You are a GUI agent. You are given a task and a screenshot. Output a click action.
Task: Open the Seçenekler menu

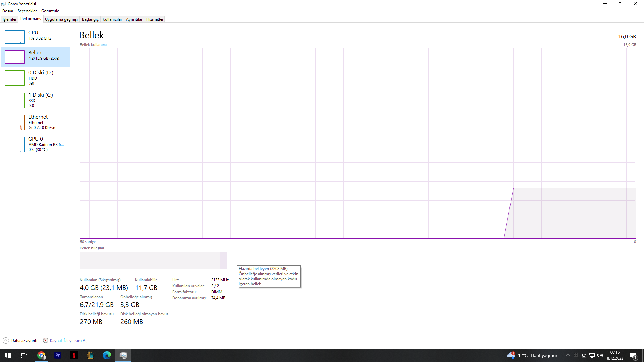pos(27,11)
